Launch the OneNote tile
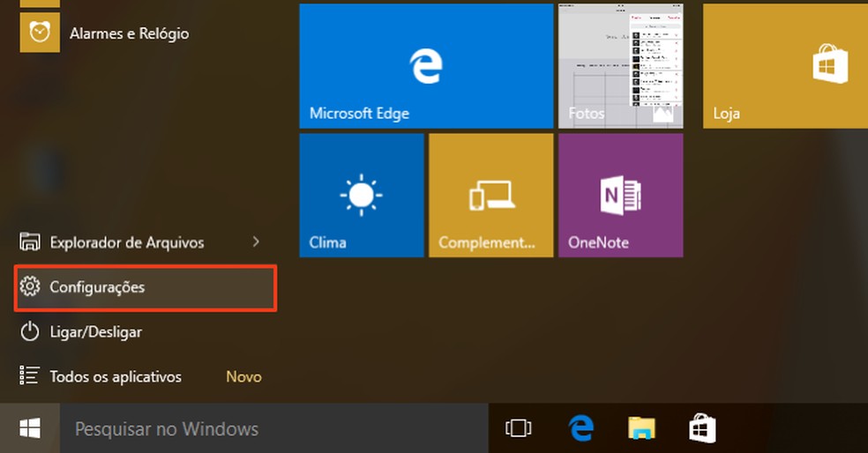Image resolution: width=868 pixels, height=453 pixels. pos(620,196)
